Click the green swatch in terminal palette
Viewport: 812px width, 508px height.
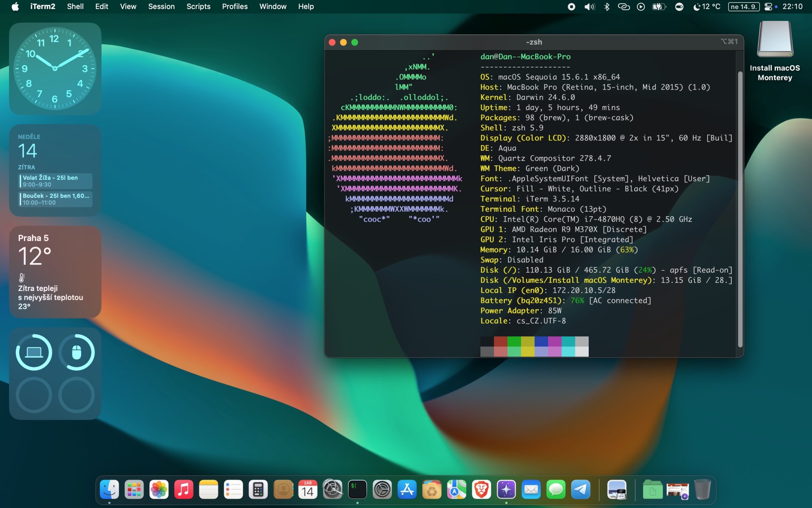point(514,341)
